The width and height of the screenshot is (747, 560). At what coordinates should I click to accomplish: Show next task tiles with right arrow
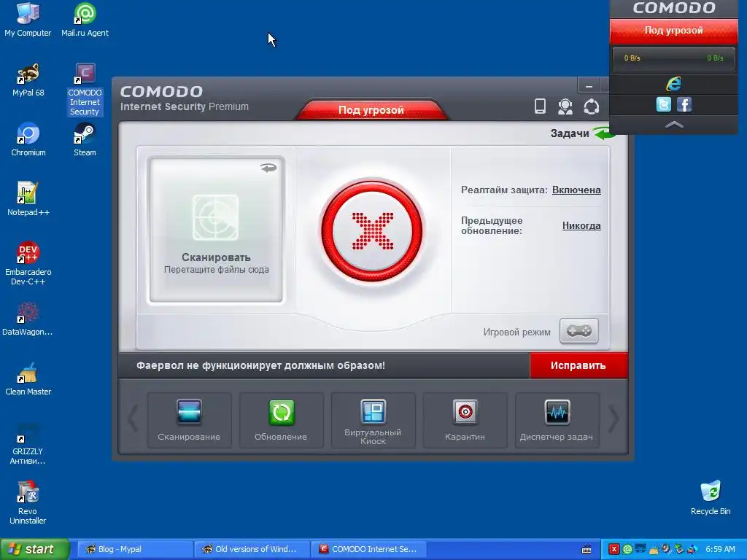pos(614,419)
